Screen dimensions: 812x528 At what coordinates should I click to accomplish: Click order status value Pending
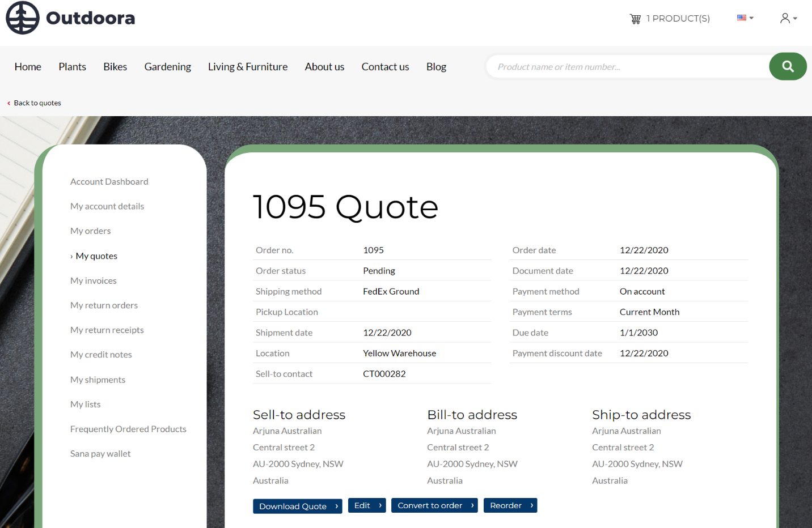pyautogui.click(x=379, y=271)
